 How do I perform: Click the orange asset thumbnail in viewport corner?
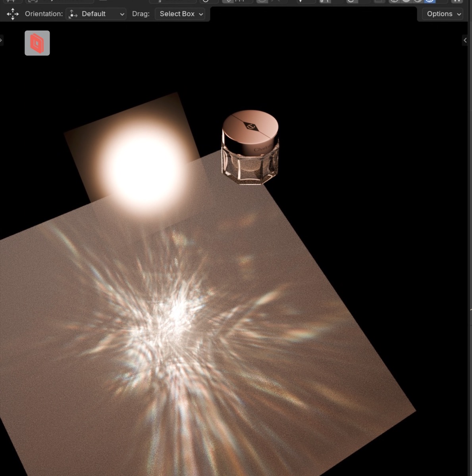point(37,43)
